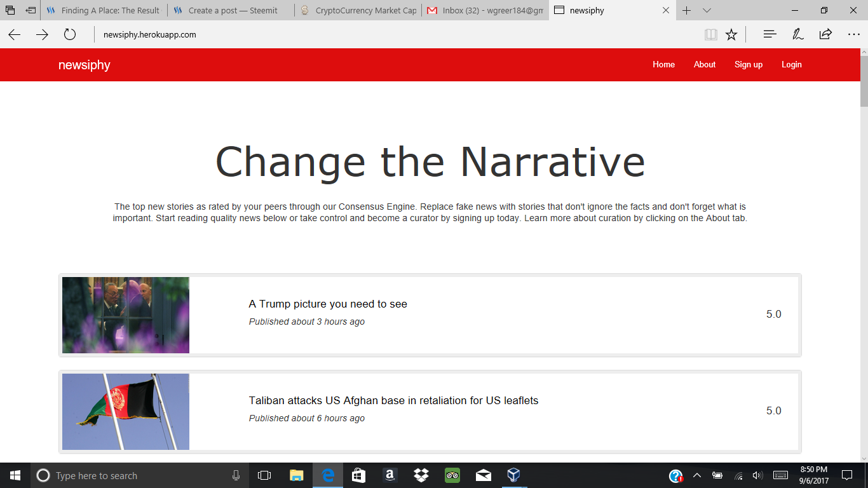Click the help question mark tray icon
The width and height of the screenshot is (868, 488).
[676, 475]
